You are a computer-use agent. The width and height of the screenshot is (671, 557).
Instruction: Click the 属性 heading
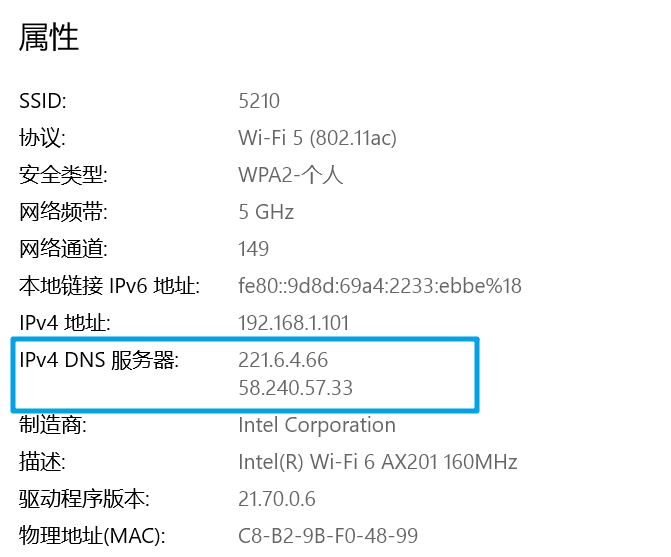[x=49, y=38]
